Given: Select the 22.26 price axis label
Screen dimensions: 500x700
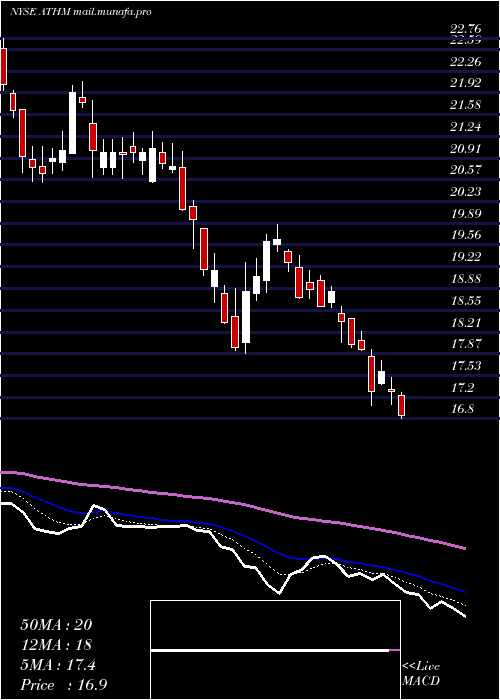Looking at the screenshot, I should 466,62.
